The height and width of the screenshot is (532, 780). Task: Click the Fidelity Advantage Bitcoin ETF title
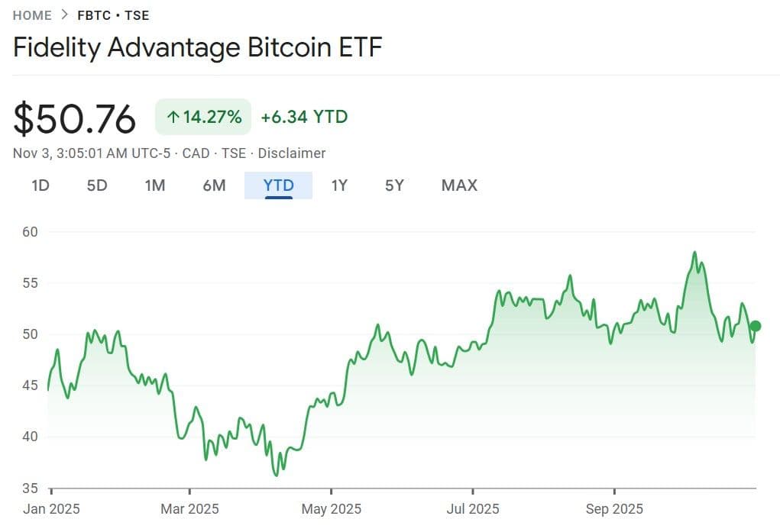point(198,47)
